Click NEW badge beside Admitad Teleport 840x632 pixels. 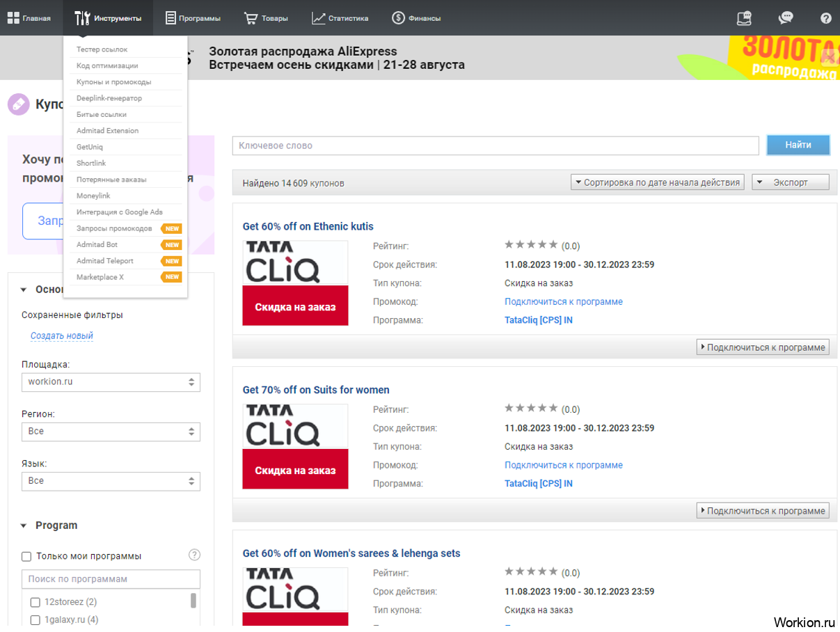pos(171,261)
